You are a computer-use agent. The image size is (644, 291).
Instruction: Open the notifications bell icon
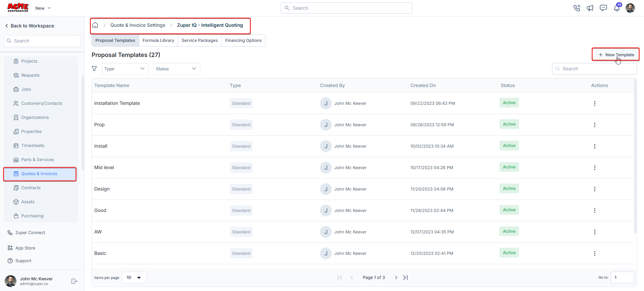pyautogui.click(x=617, y=8)
